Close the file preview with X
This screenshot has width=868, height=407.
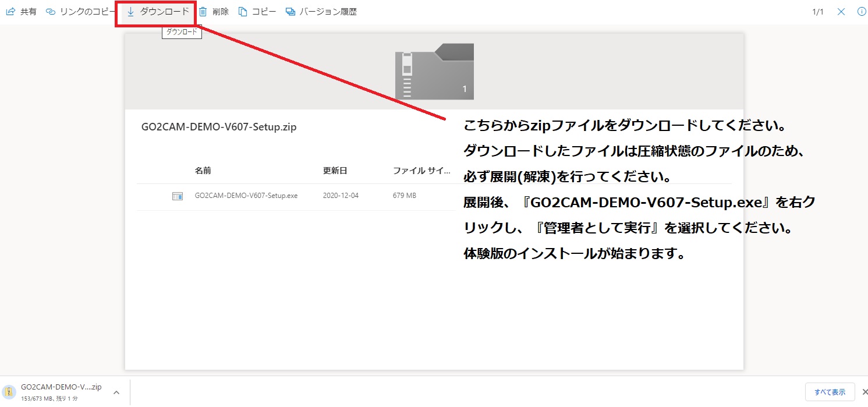click(841, 12)
